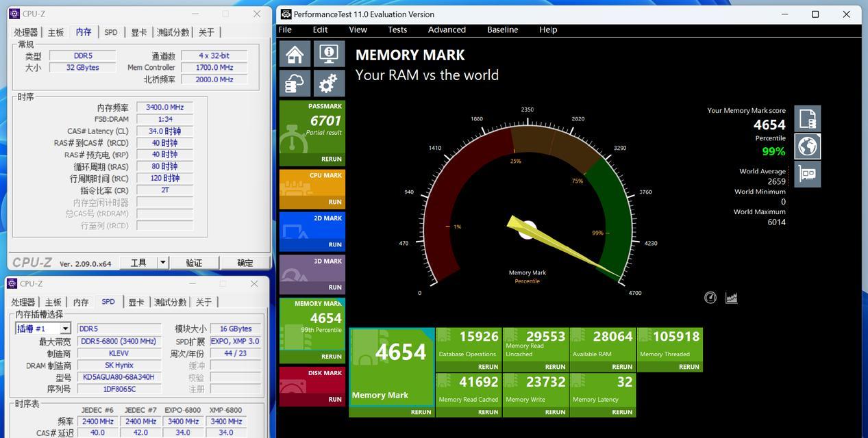The width and height of the screenshot is (868, 438).
Task: Switch to SPD tab in upper CPU-Z window
Action: tap(111, 32)
